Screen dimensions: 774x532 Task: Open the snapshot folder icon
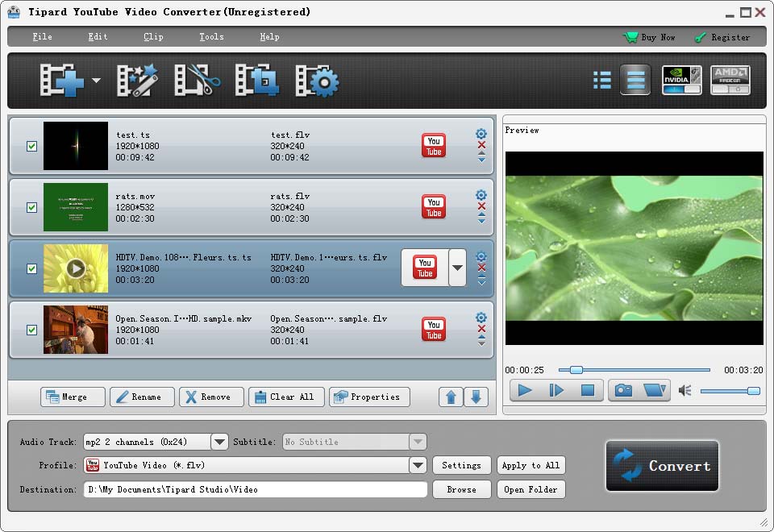655,390
